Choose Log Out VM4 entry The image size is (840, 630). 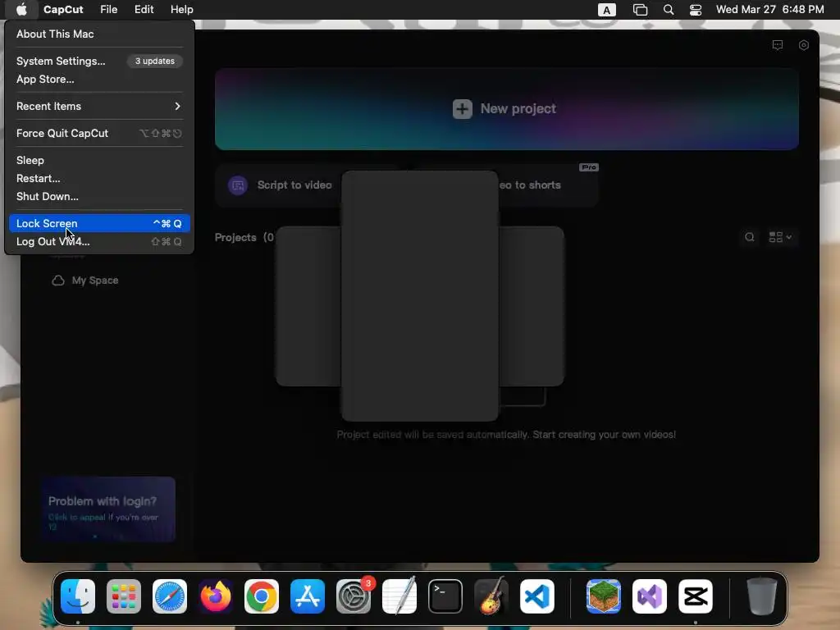click(x=99, y=242)
